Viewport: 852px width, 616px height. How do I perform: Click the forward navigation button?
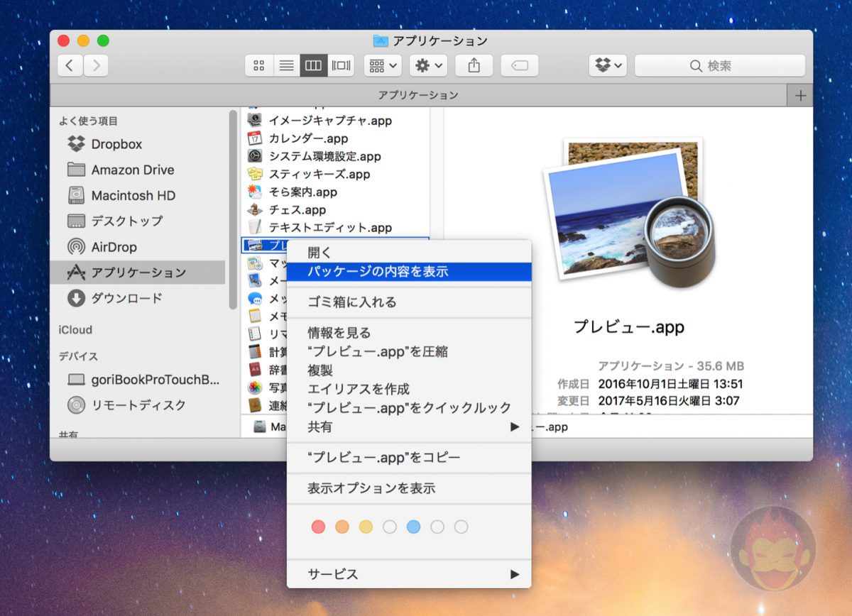point(97,65)
